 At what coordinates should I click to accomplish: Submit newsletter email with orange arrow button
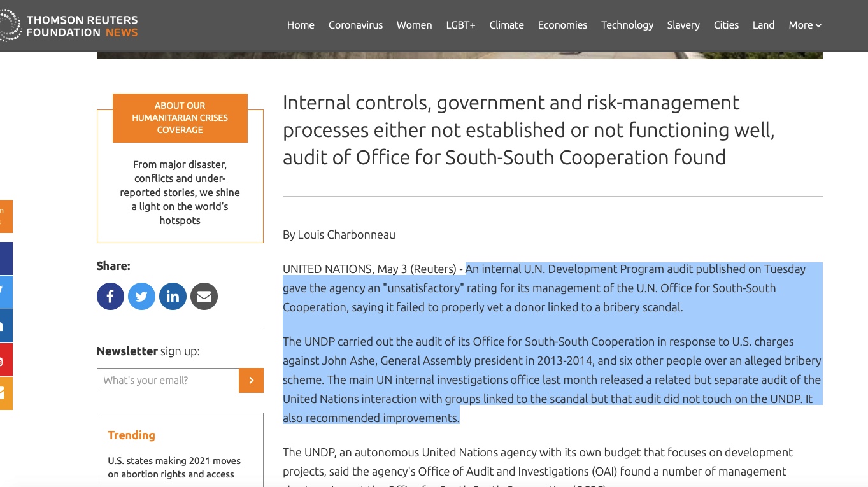[x=251, y=380]
